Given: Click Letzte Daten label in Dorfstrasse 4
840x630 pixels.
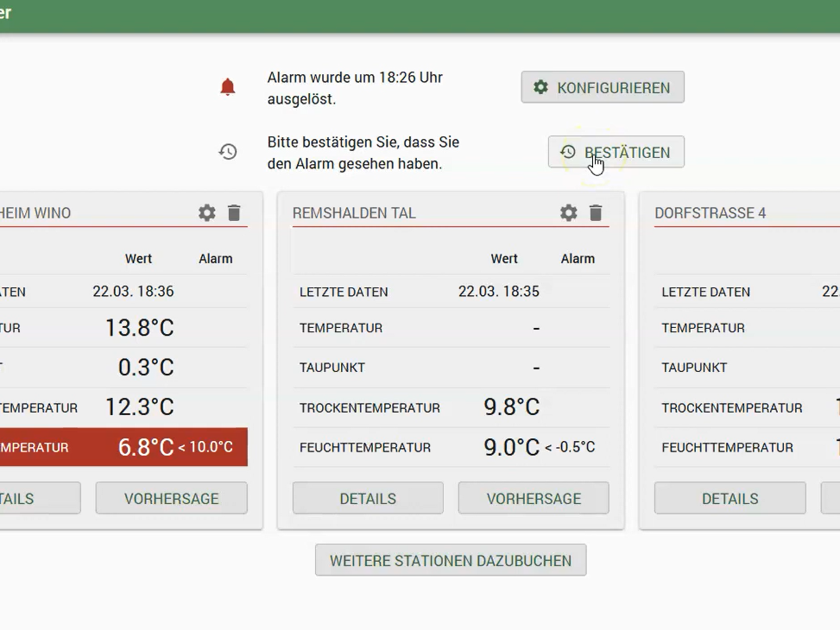Looking at the screenshot, I should 705,292.
